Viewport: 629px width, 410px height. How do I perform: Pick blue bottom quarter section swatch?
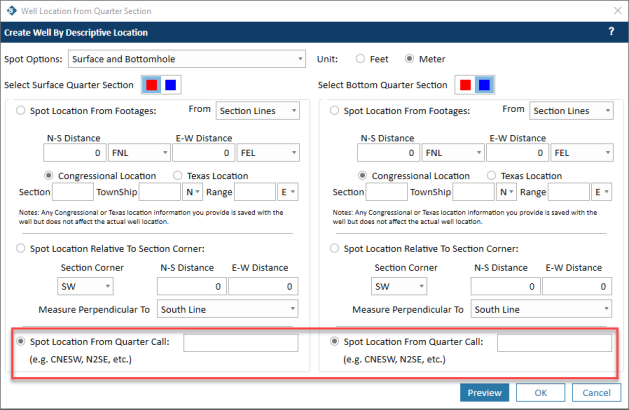pos(484,85)
